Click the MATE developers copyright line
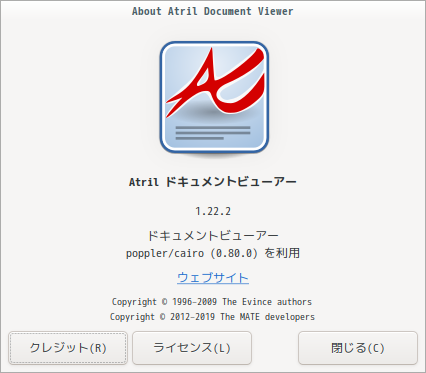The width and height of the screenshot is (426, 373). coord(212,317)
